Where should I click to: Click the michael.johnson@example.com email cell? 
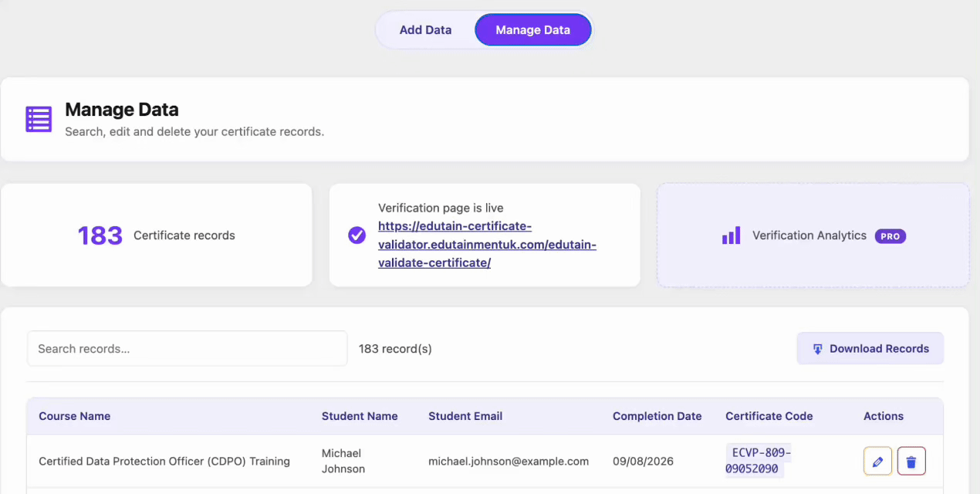(509, 462)
